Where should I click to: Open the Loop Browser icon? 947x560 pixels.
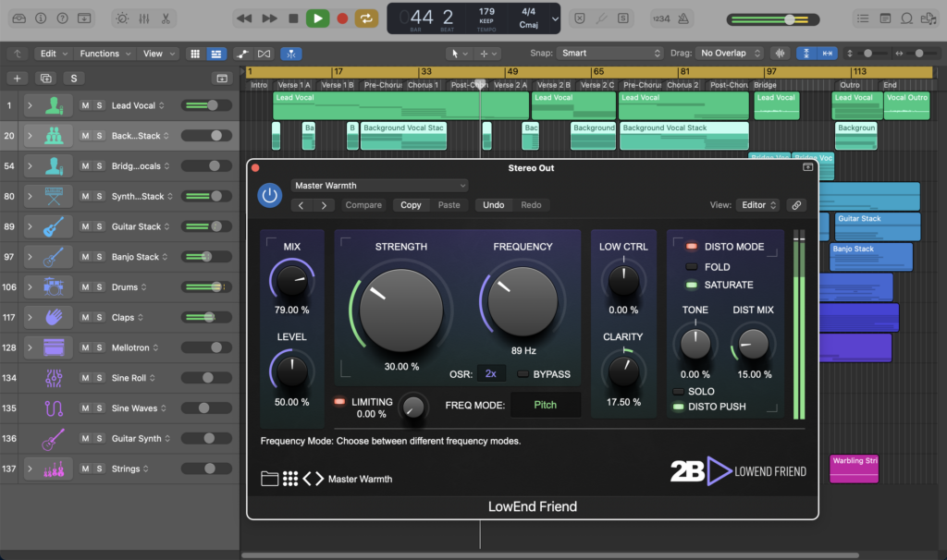point(906,18)
